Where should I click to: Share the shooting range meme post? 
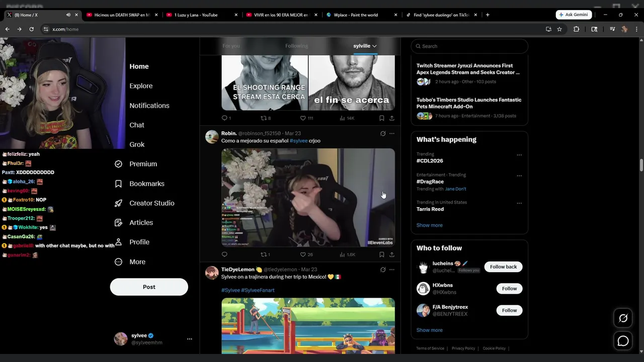[x=392, y=118]
